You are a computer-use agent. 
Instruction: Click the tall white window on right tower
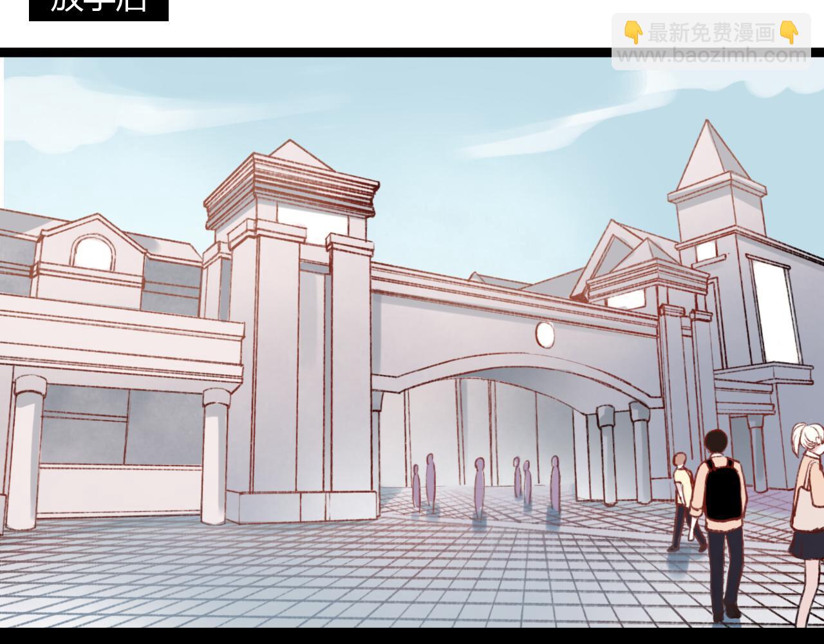(x=776, y=312)
